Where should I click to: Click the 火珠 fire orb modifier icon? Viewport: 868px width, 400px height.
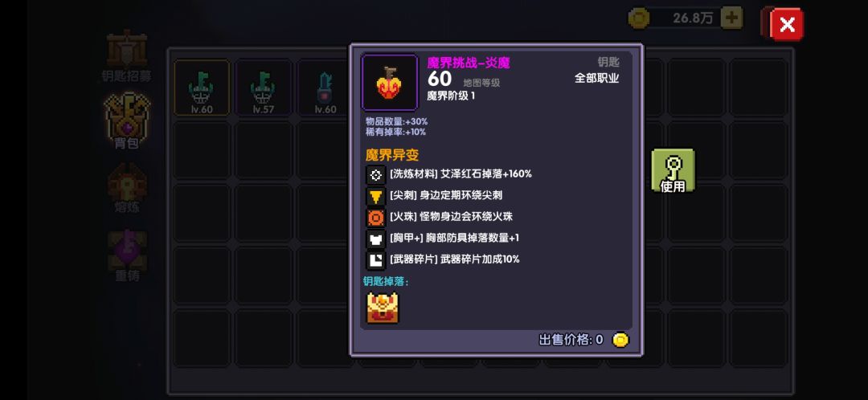376,218
